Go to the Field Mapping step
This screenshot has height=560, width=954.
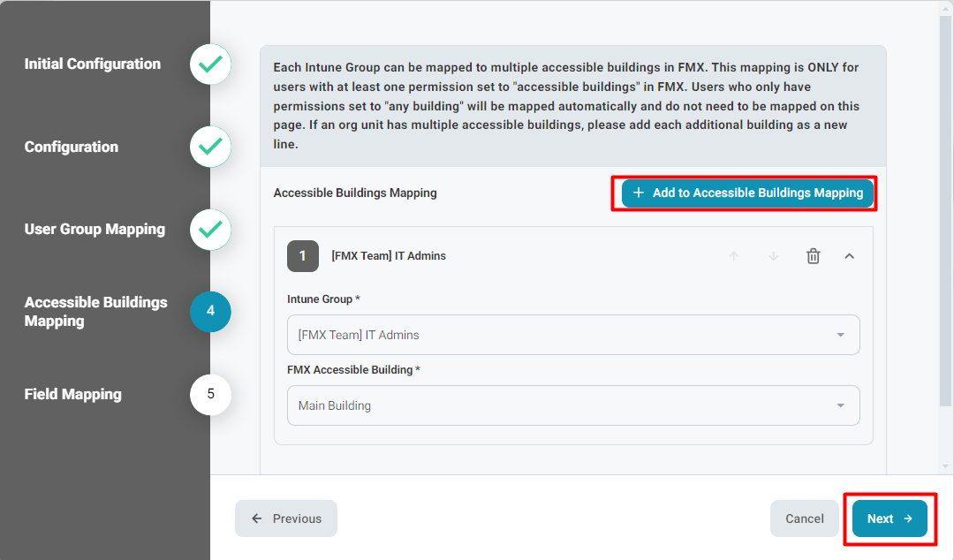click(73, 394)
